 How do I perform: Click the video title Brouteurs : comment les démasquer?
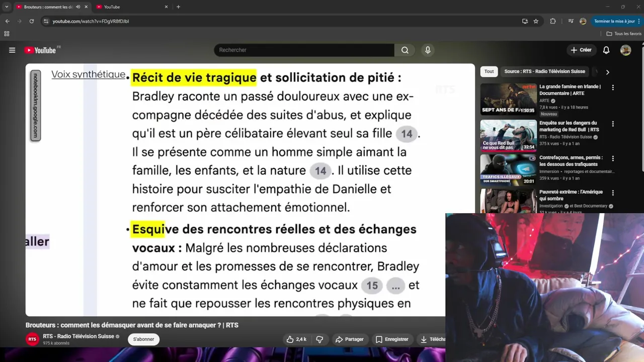pyautogui.click(x=132, y=325)
